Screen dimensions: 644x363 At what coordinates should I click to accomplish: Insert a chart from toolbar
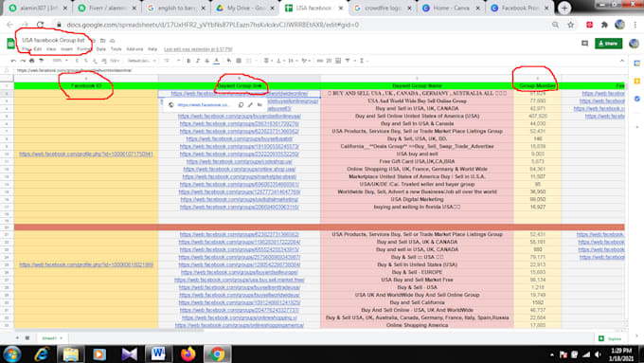pyautogui.click(x=338, y=61)
